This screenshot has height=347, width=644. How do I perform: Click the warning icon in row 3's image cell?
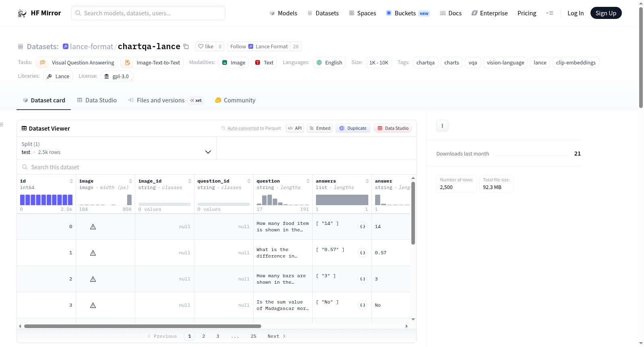tap(93, 305)
